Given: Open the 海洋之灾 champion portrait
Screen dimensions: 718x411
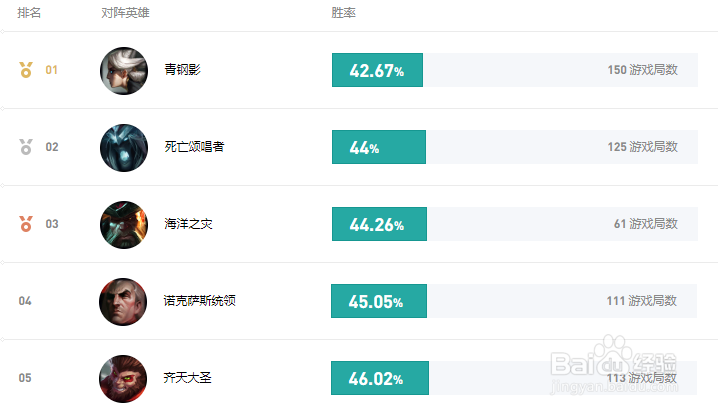Looking at the screenshot, I should (124, 224).
